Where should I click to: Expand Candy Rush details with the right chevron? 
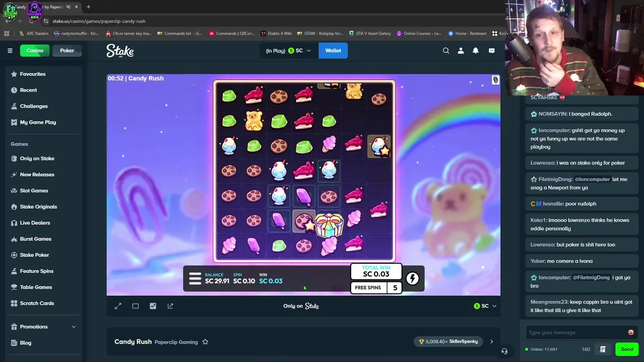pos(492,341)
